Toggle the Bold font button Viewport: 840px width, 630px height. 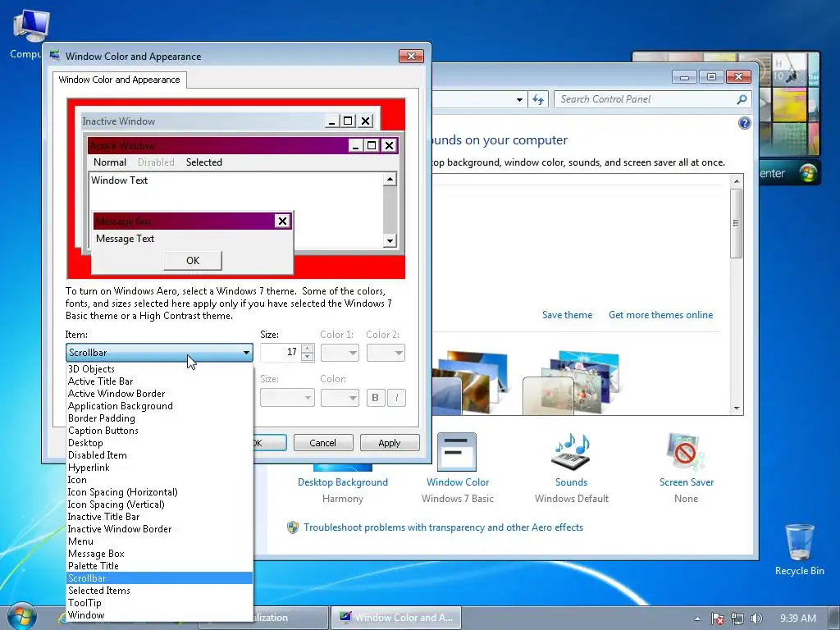376,398
